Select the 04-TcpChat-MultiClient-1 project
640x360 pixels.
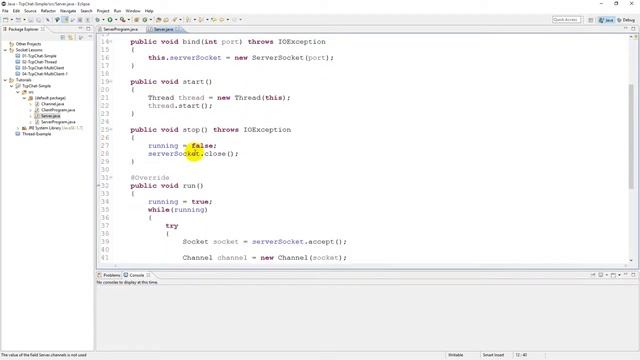(x=44, y=74)
